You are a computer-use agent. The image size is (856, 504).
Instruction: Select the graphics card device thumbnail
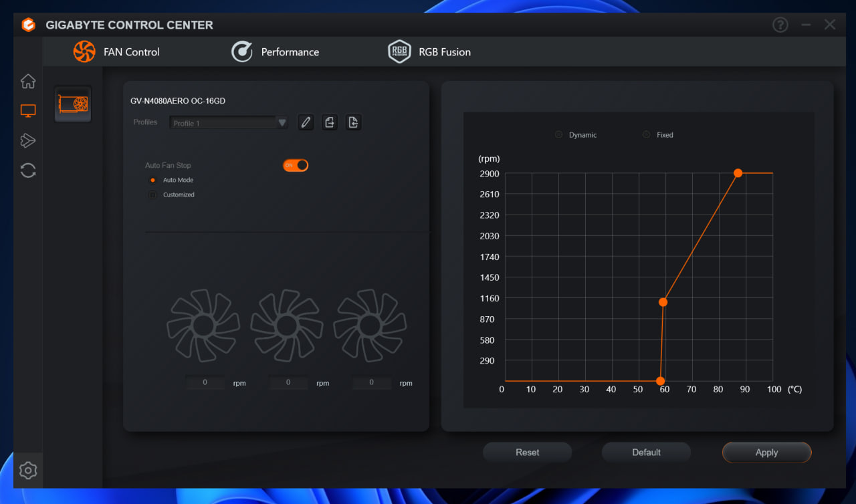pos(73,104)
